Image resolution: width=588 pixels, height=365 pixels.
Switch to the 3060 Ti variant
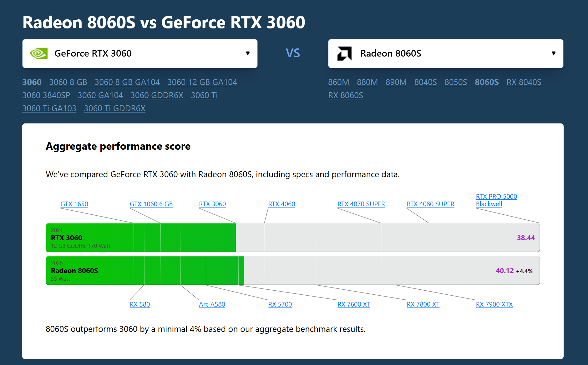(204, 95)
